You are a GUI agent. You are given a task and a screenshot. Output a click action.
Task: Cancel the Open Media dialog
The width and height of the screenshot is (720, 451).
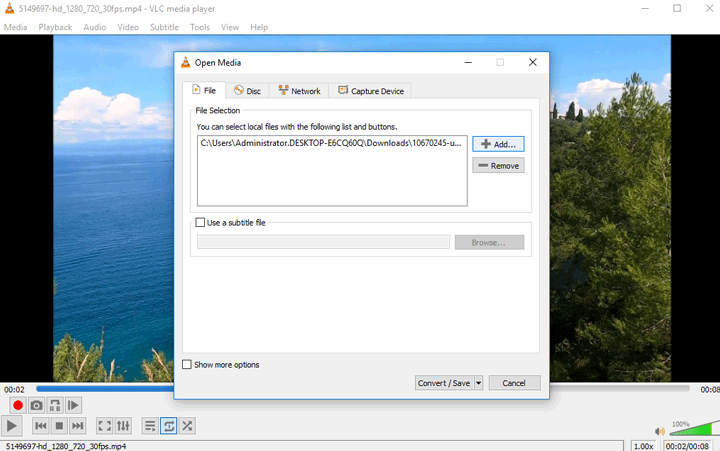(514, 383)
